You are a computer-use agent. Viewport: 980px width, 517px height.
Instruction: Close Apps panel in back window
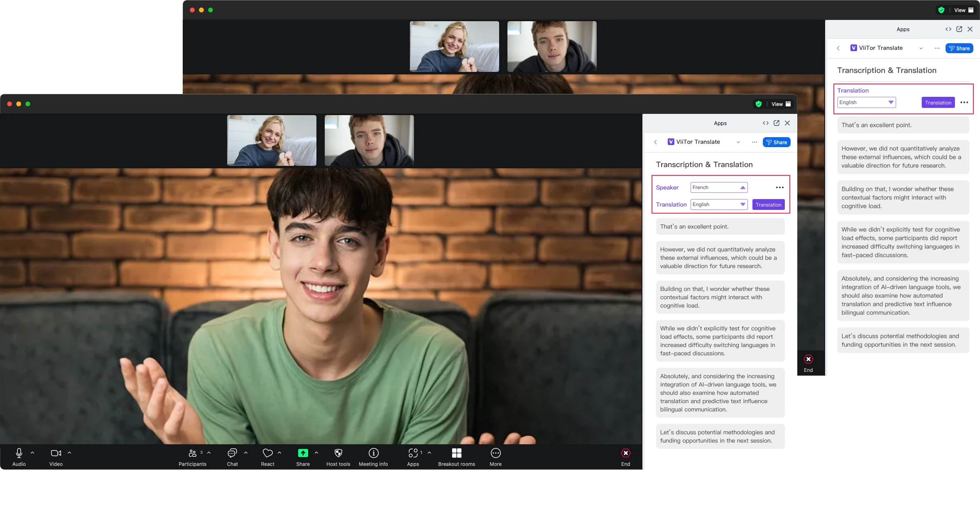tap(970, 29)
